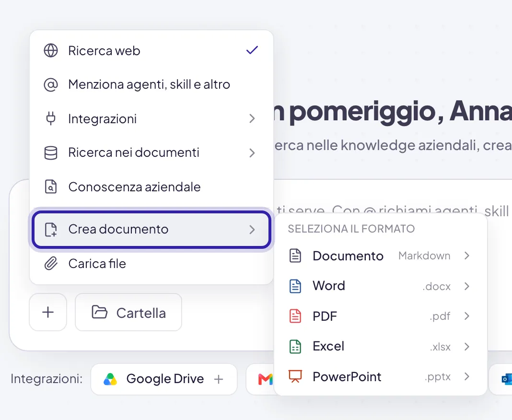Pick the PDF format option

[381, 316]
